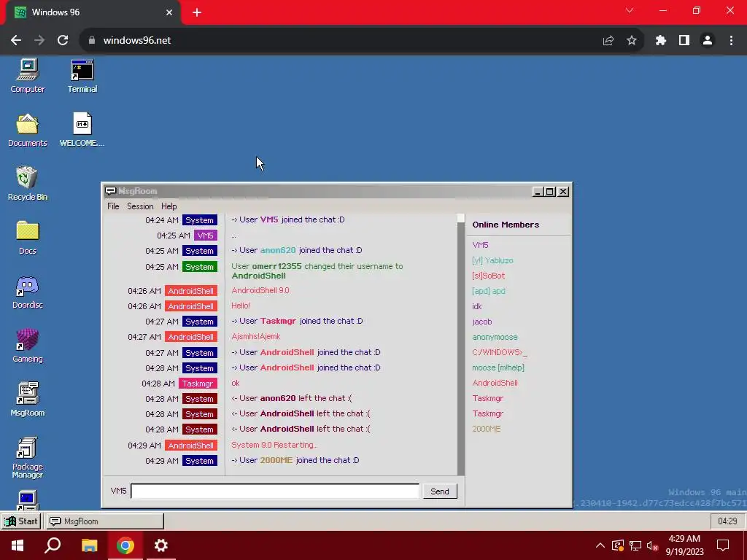The width and height of the screenshot is (747, 560).
Task: Open the Terminal desktop shortcut
Action: coord(82,76)
